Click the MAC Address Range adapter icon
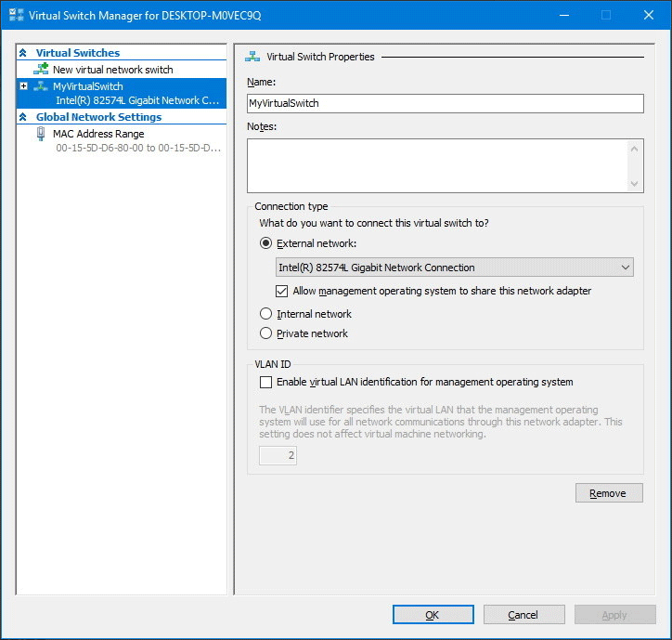 [x=41, y=134]
